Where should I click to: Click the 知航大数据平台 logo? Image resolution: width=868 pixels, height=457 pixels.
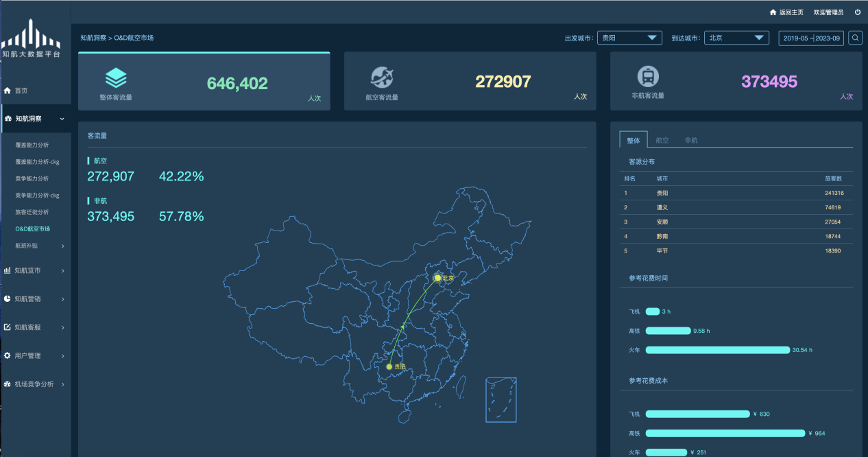click(x=31, y=39)
